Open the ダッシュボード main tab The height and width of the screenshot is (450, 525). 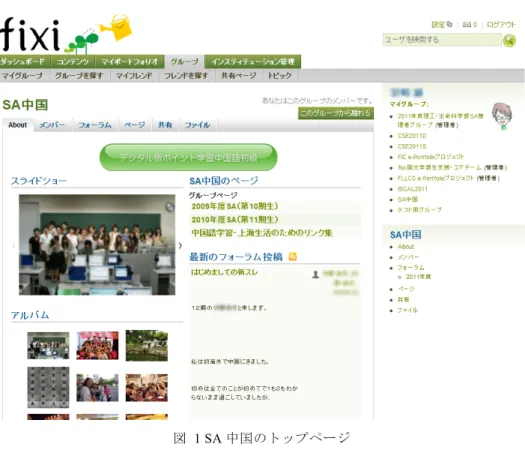25,62
